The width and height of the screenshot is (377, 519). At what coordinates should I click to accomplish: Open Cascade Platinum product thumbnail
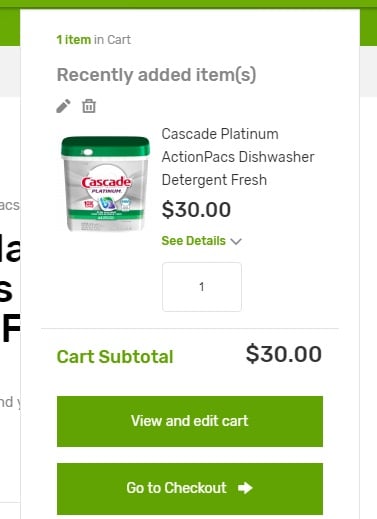(x=106, y=183)
